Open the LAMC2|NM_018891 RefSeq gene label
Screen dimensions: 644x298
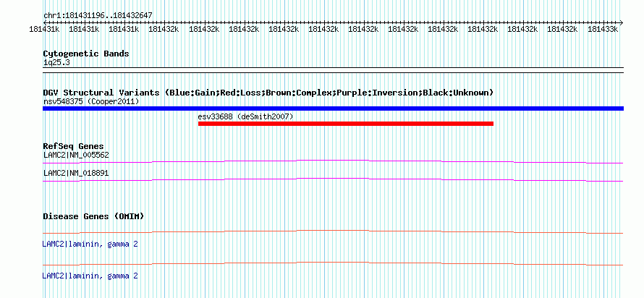click(x=76, y=173)
